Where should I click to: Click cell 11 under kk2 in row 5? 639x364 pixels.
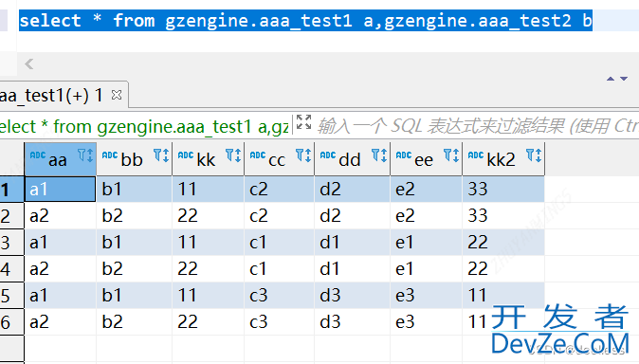coord(503,296)
